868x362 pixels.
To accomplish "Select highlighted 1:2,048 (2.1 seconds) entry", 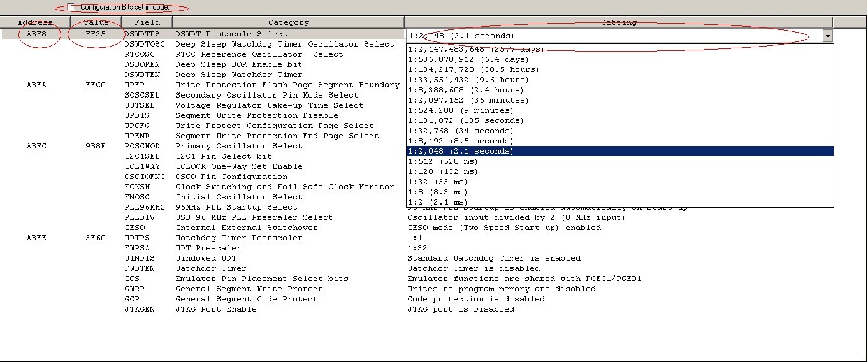I will pos(461,151).
